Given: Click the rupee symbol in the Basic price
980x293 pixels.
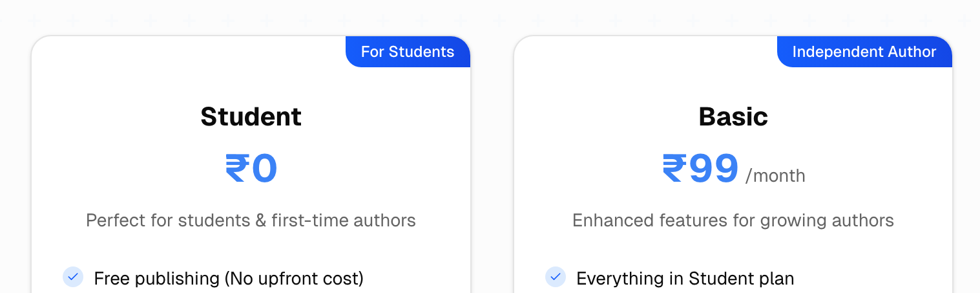Looking at the screenshot, I should tap(674, 169).
